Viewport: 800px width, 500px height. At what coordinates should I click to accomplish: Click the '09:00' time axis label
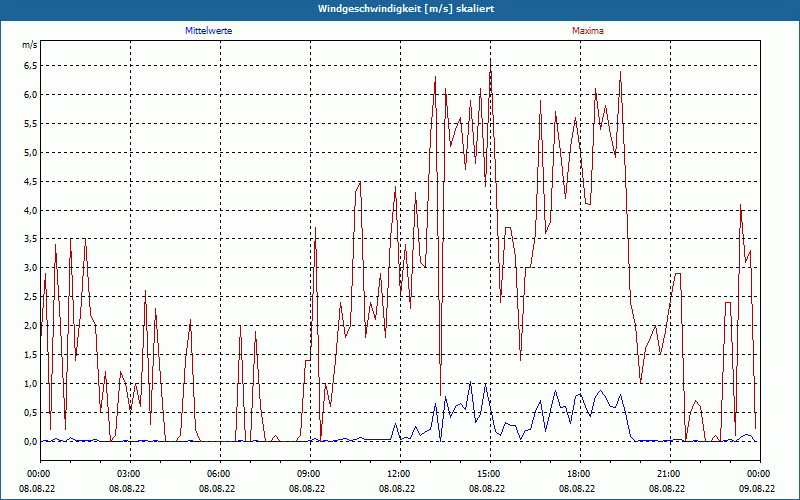[x=310, y=474]
